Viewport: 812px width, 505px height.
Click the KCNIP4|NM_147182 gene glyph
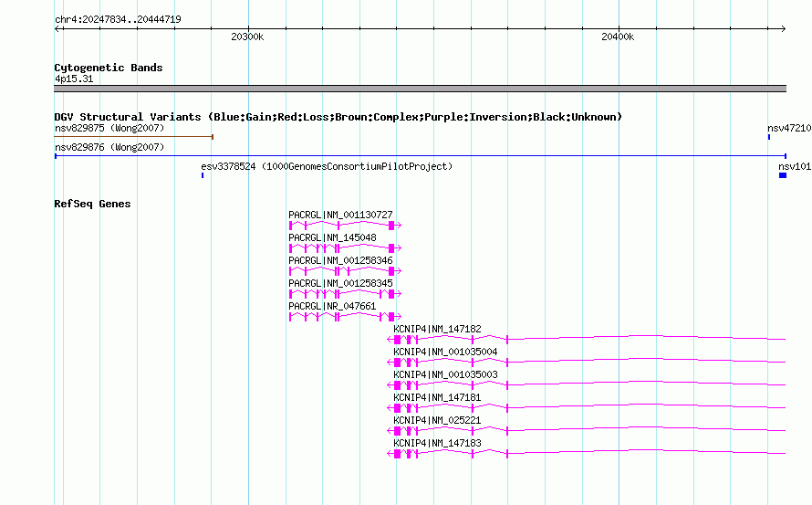point(587,339)
